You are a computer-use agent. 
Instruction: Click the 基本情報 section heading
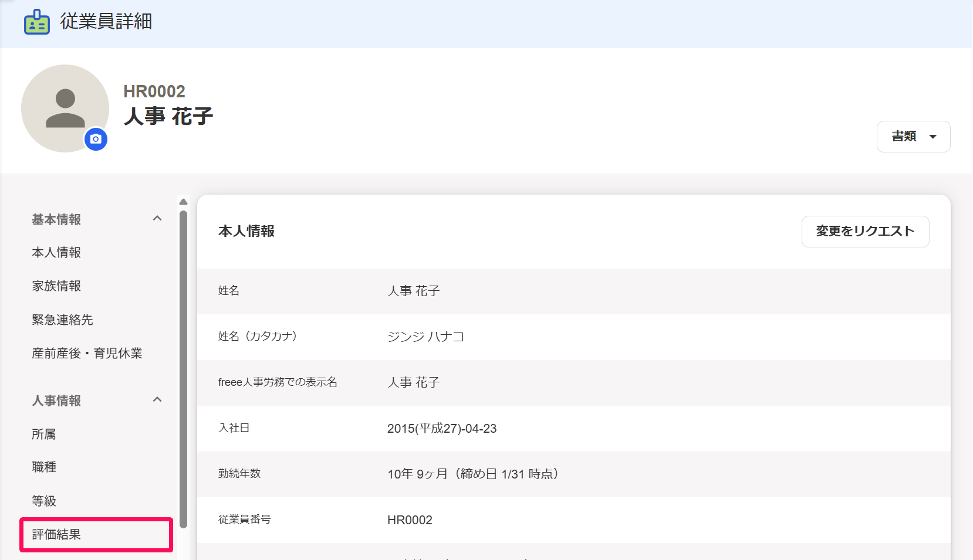pos(56,219)
